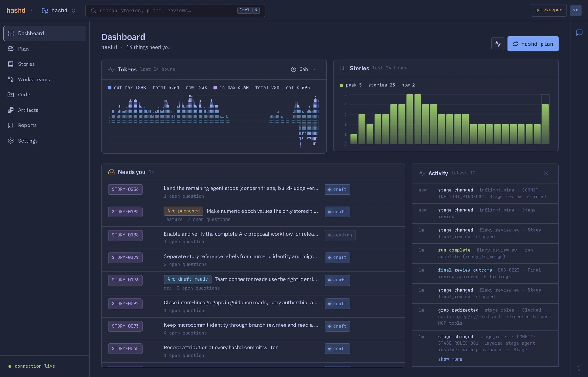Open the hashd project switcher dropdown
588x377 pixels.
click(59, 11)
